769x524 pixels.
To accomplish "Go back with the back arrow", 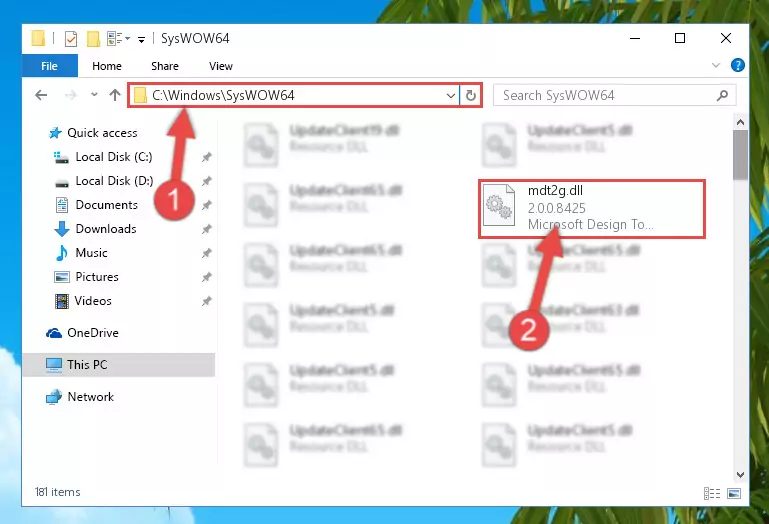I will pyautogui.click(x=41, y=95).
